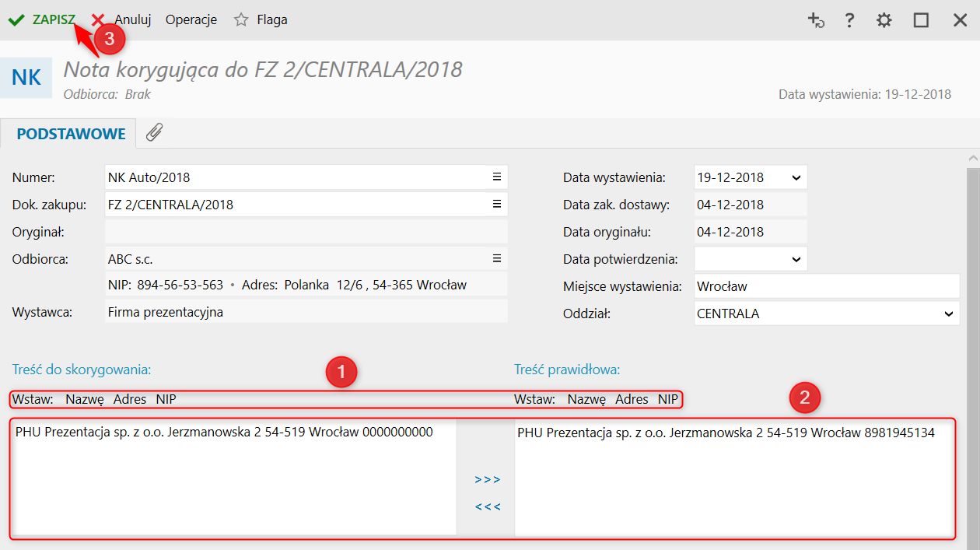980x550 pixels.
Task: Expand the Oddział CENTRALA dropdown
Action: click(x=948, y=314)
